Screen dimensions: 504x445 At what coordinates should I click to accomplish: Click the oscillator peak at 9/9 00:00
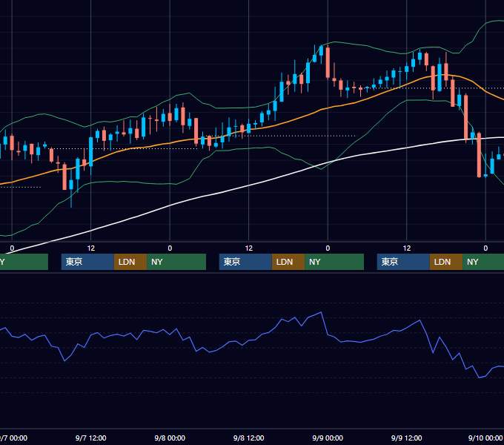click(321, 312)
